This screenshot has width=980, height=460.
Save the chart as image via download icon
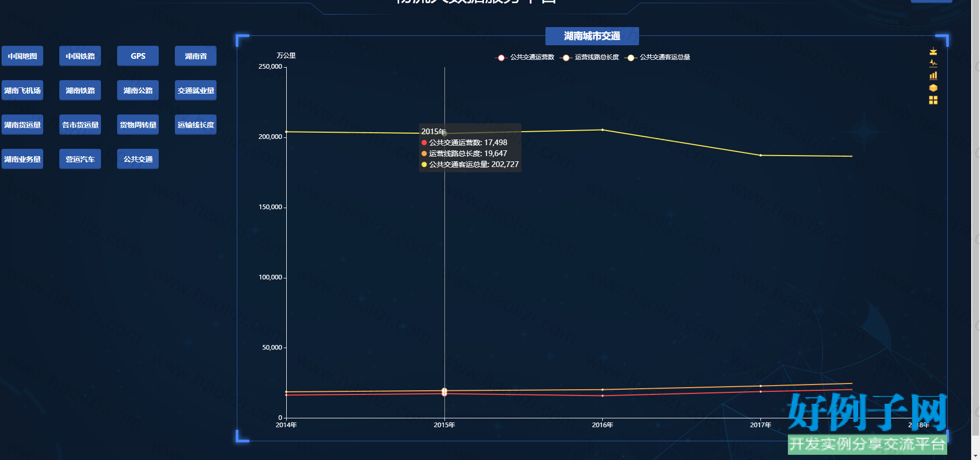[933, 51]
